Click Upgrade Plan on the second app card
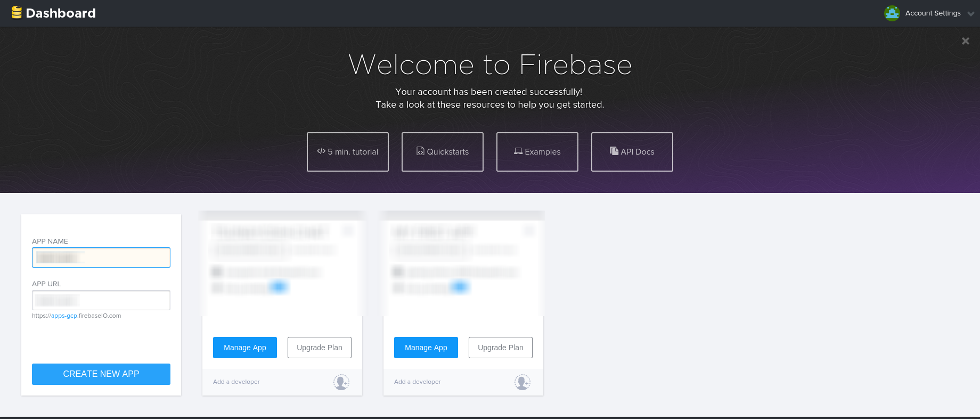Screen dimensions: 980x419 click(x=501, y=348)
